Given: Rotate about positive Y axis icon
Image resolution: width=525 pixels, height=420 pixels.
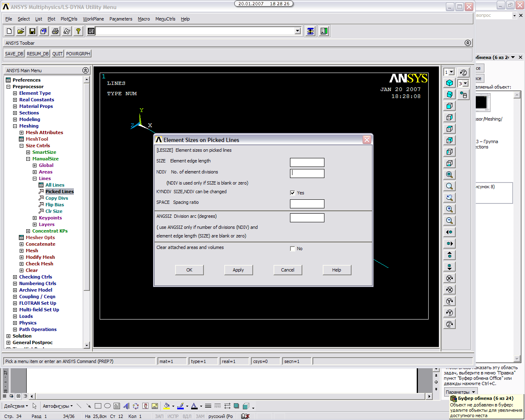Looking at the screenshot, I should 450,301.
